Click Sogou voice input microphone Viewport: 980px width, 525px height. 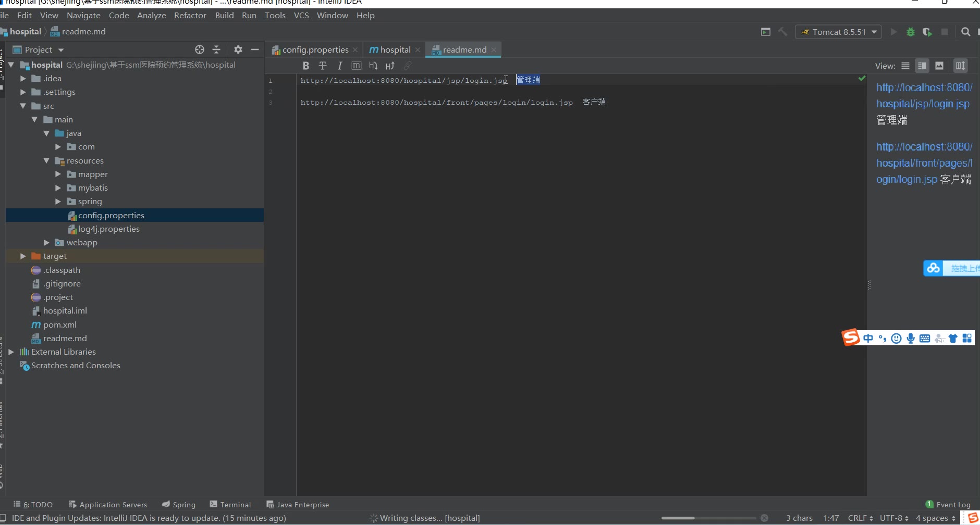[x=911, y=339]
